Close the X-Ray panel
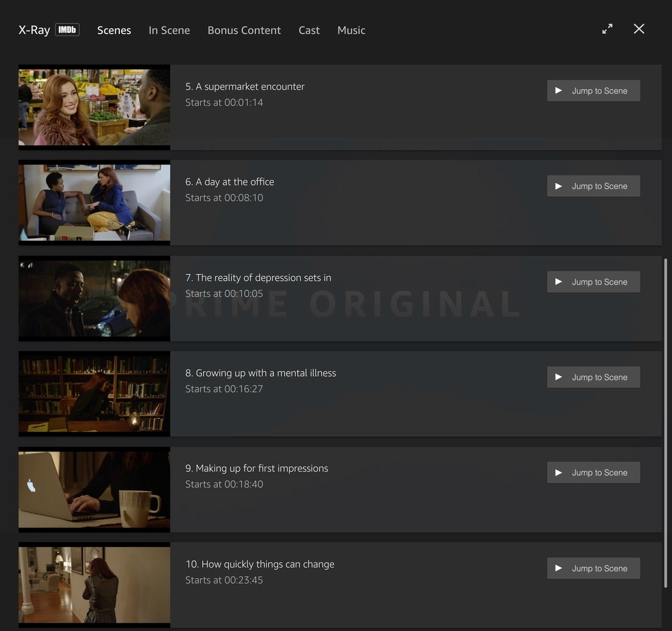The image size is (672, 631). [x=639, y=29]
